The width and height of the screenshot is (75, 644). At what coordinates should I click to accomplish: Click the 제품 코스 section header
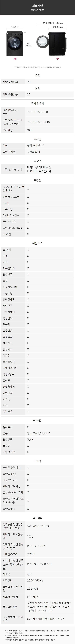coord(37,243)
